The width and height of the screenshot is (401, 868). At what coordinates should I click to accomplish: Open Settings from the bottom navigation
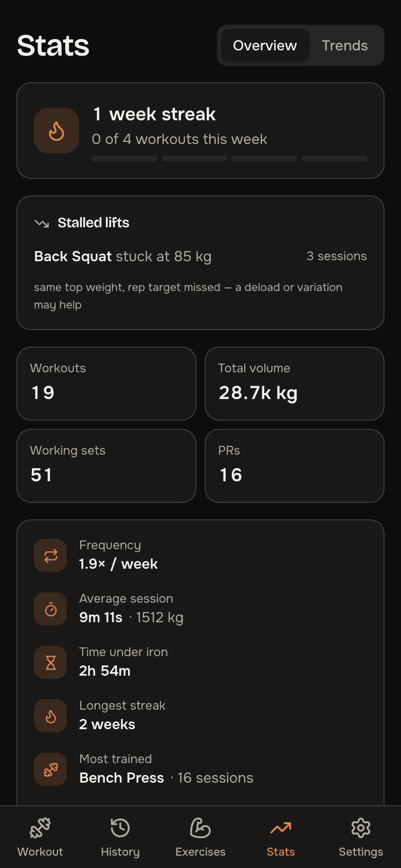coord(361,837)
